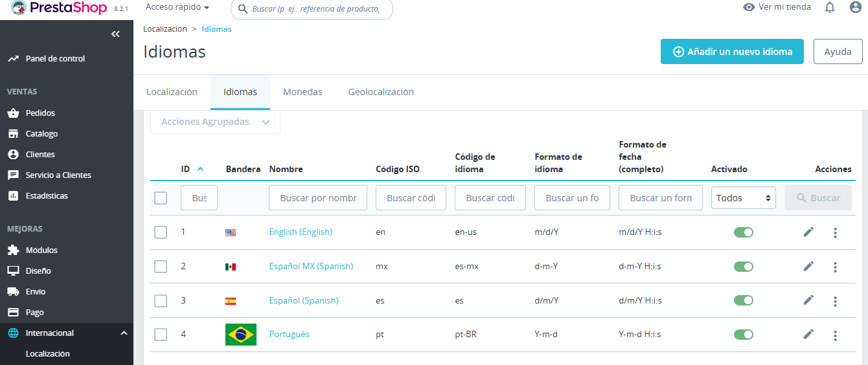Click the Modulos puzzle piece icon
868x365 pixels.
pos(13,250)
